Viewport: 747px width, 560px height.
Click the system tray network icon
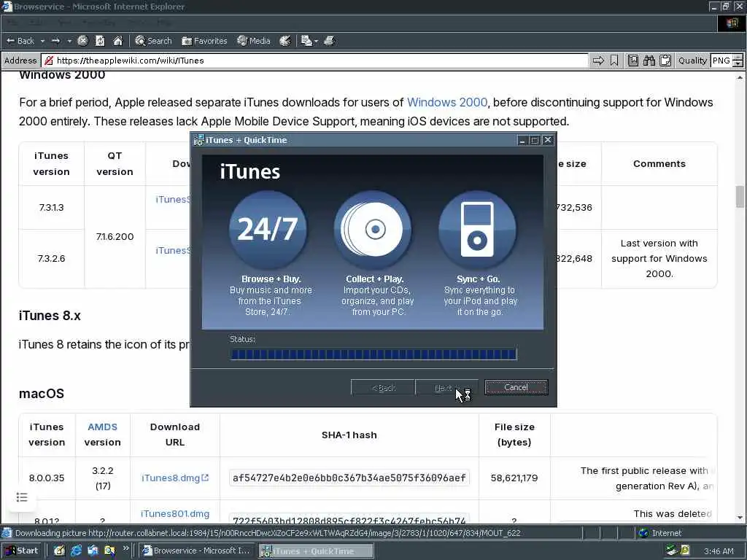tap(672, 551)
